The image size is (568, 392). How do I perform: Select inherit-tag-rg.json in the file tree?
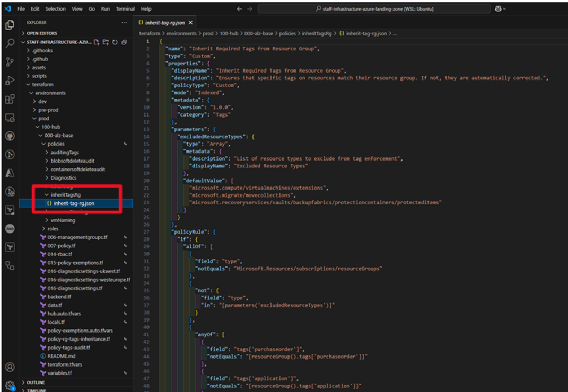pyautogui.click(x=74, y=203)
